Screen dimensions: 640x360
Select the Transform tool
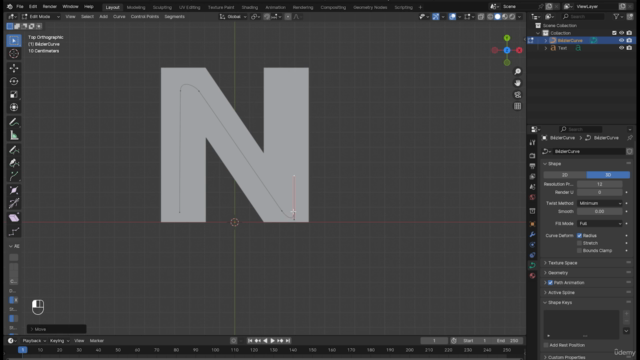tap(14, 107)
